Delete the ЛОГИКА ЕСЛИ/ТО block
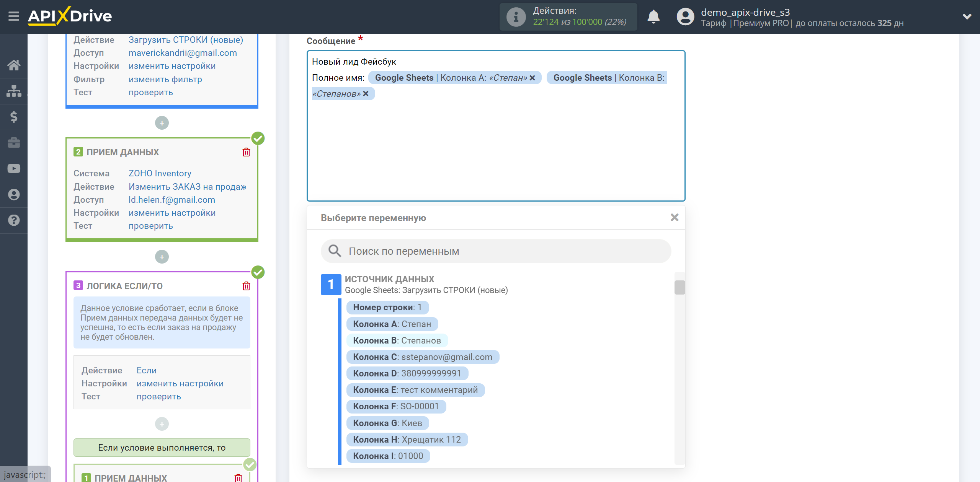Screen dimensions: 980x482 point(246,286)
